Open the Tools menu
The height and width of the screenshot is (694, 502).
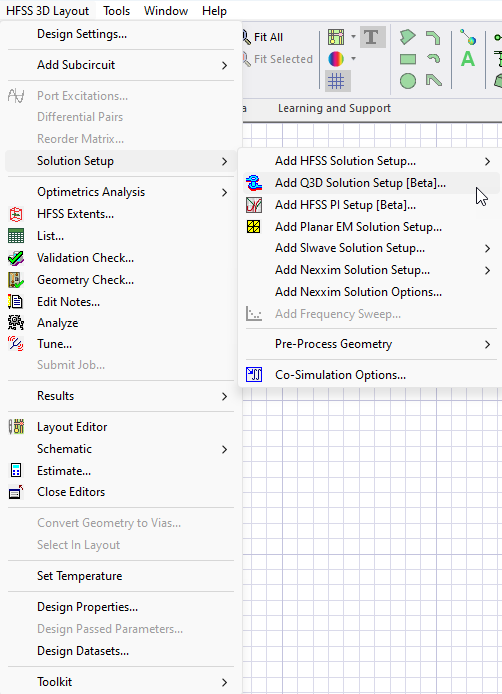pyautogui.click(x=116, y=11)
